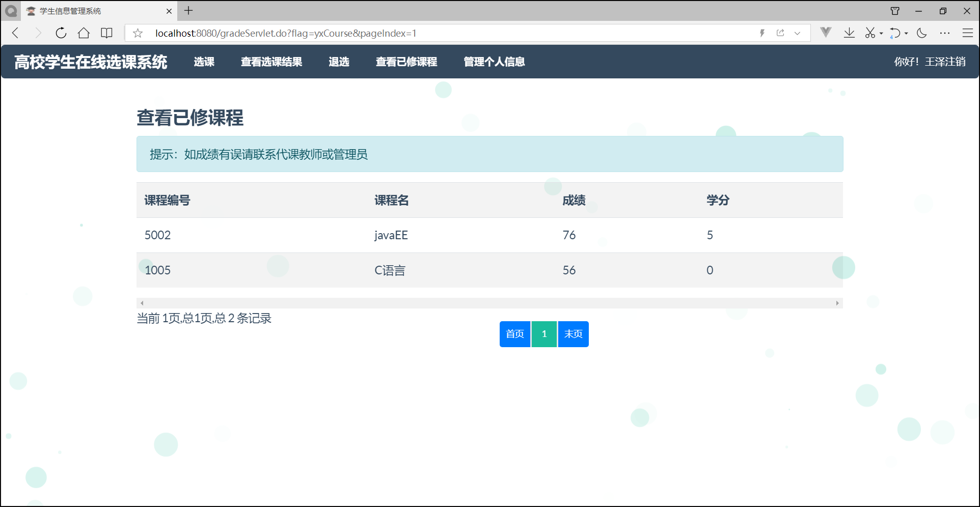This screenshot has width=980, height=507.
Task: Click the horizontal scrollbar below the grades table
Action: [x=489, y=302]
